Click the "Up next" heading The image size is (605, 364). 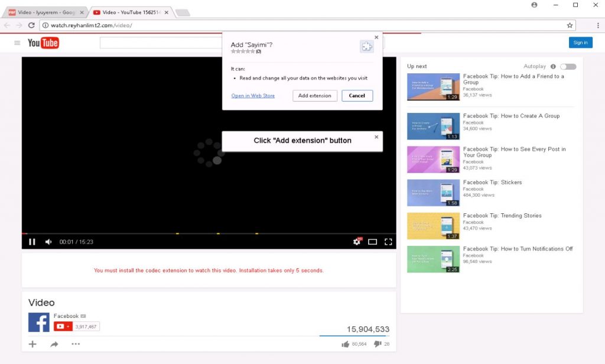(x=417, y=66)
